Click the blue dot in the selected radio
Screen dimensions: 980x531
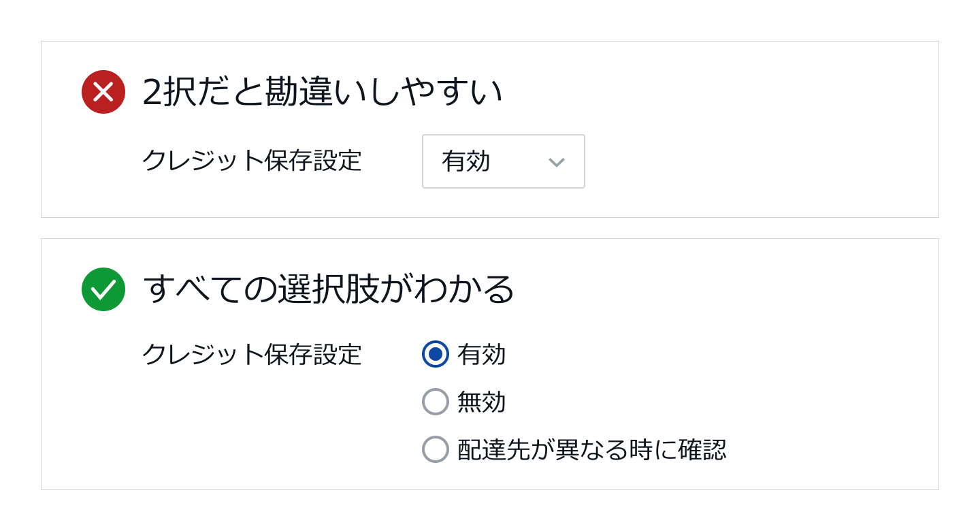click(436, 354)
